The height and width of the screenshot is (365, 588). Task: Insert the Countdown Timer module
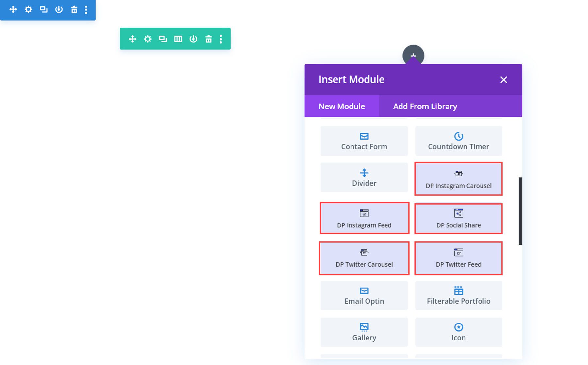coord(458,141)
